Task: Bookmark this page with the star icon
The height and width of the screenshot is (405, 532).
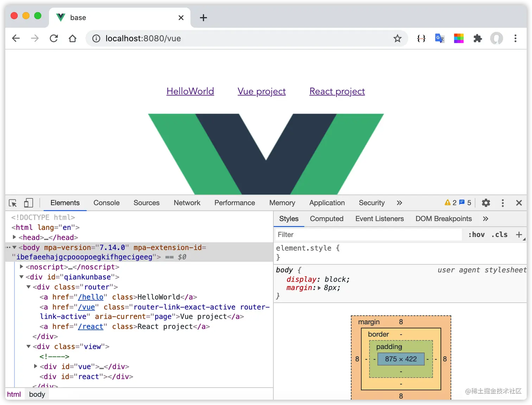Action: pyautogui.click(x=397, y=38)
